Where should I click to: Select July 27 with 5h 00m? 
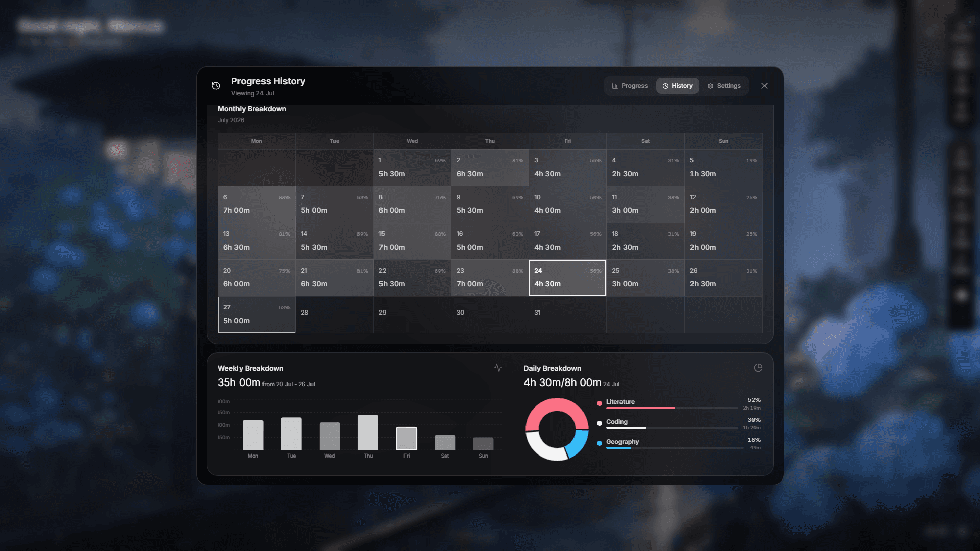(256, 315)
